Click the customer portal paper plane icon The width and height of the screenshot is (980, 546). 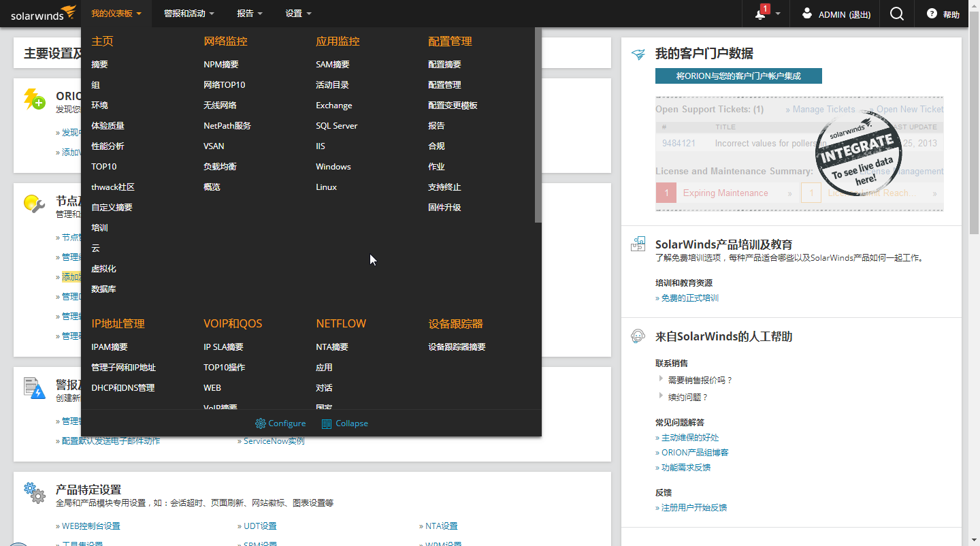(638, 54)
